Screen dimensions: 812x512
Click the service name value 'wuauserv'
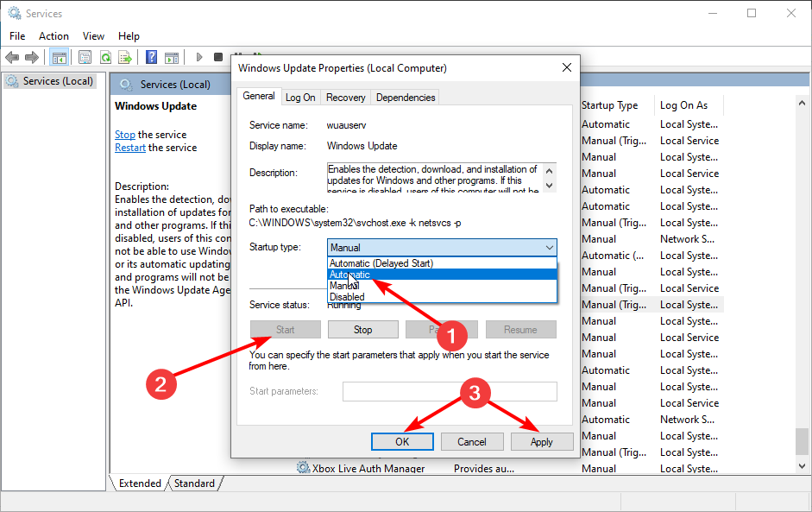[x=346, y=125]
